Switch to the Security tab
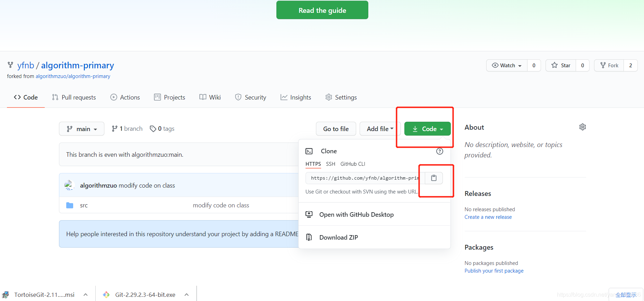644x301 pixels. click(x=251, y=97)
